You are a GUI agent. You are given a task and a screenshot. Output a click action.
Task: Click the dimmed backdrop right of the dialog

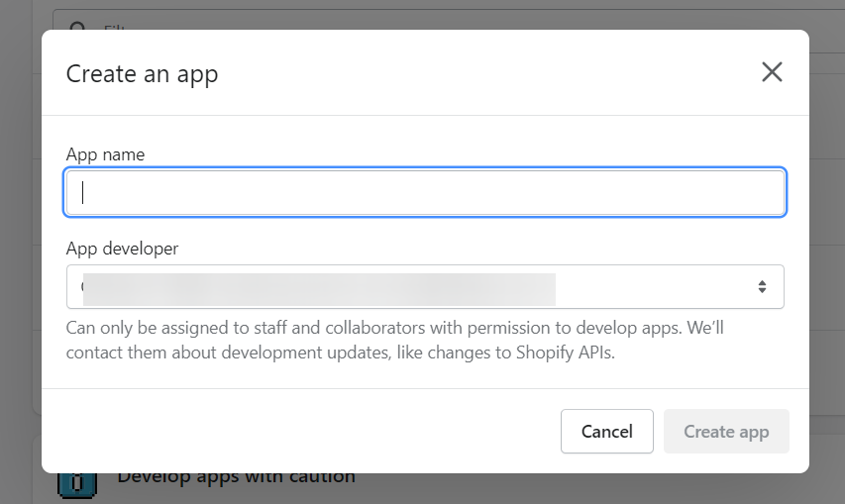[827, 252]
